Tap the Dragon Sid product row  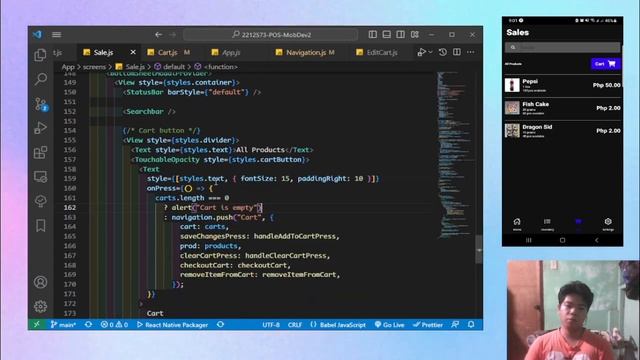(562, 131)
